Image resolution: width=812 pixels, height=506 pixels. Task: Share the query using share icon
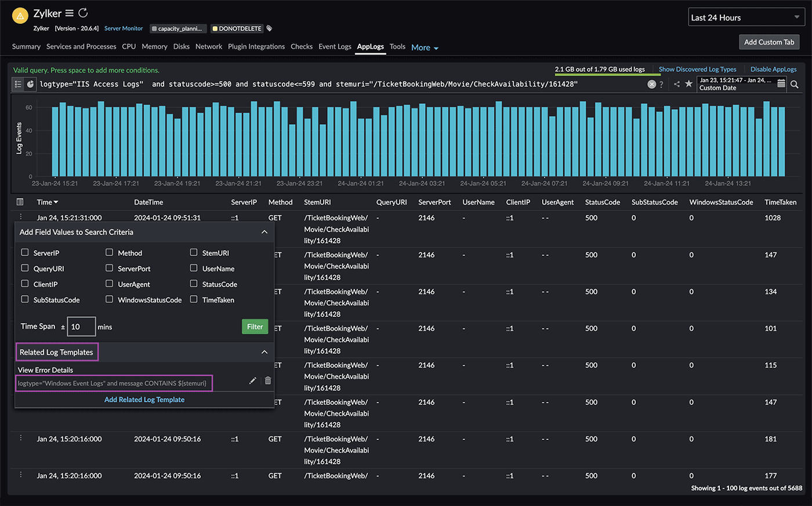point(677,84)
